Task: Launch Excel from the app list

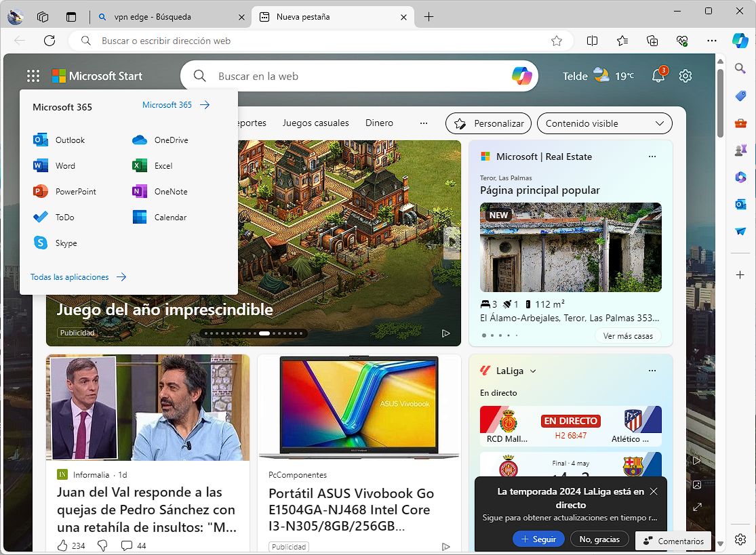Action: pos(153,166)
